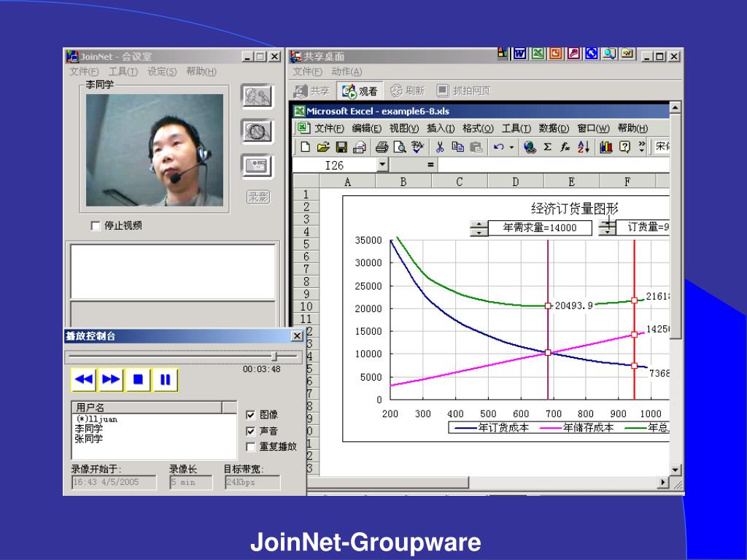Click the 李同学 video thumbnail

click(155, 150)
